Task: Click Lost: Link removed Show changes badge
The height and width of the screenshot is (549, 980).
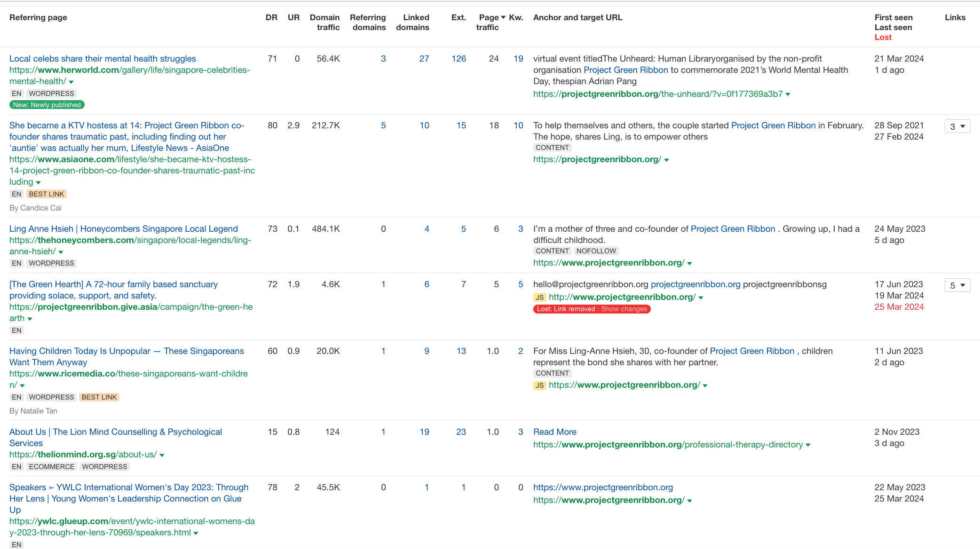Action: [592, 309]
